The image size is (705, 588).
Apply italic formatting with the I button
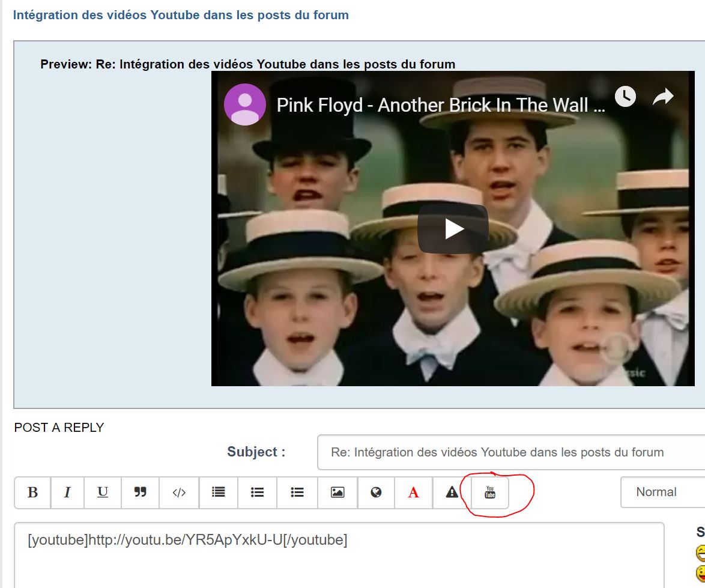[x=67, y=493]
